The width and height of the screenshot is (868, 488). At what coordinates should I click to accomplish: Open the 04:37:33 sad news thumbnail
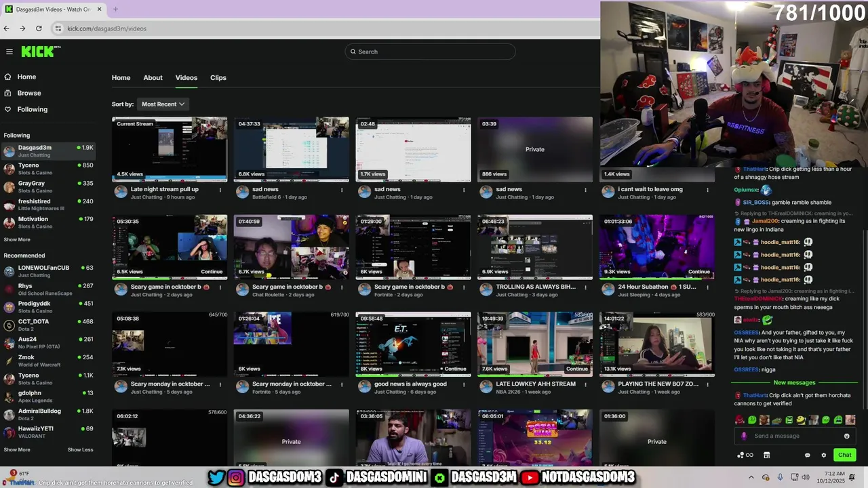[292, 149]
